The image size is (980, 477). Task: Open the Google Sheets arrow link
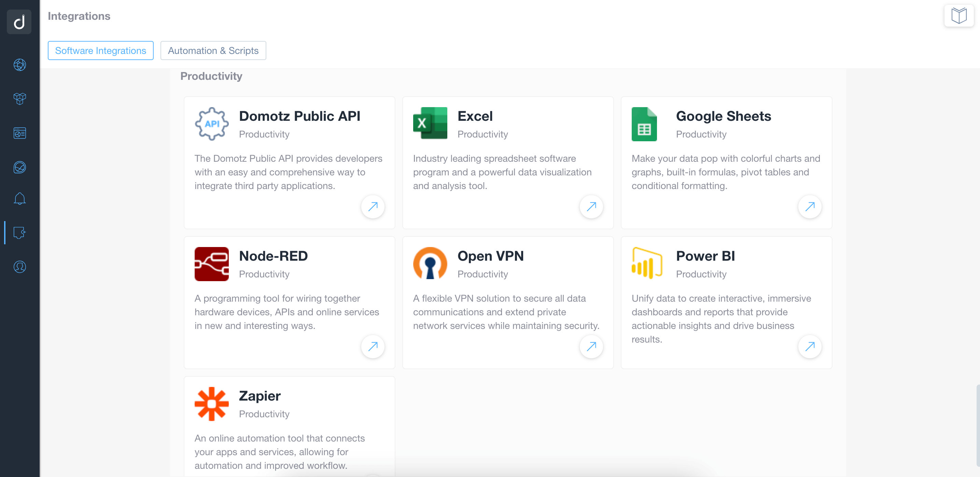810,206
